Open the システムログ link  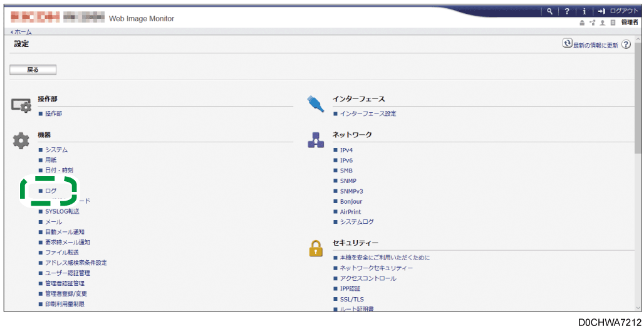click(x=357, y=222)
